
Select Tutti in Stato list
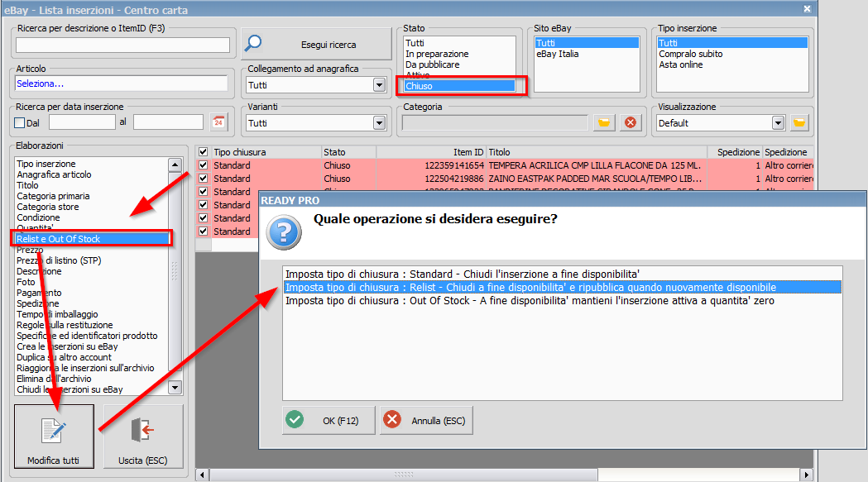click(x=459, y=43)
